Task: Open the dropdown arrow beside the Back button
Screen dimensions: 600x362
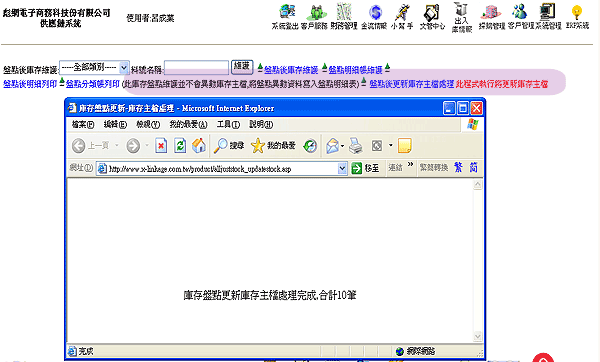Action: 116,146
